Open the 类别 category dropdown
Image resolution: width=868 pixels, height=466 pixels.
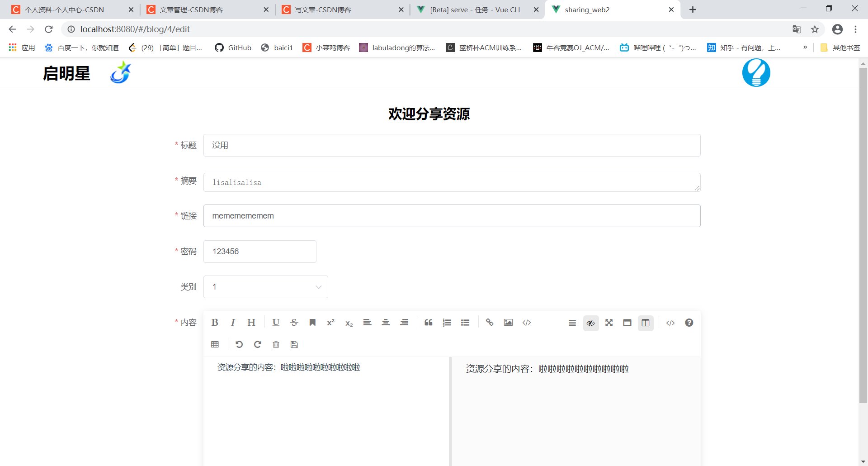click(266, 287)
